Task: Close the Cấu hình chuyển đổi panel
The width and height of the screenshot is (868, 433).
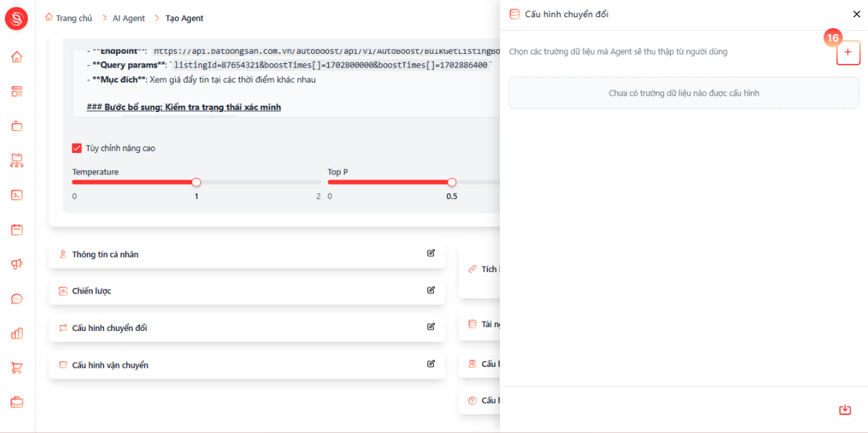Action: [x=857, y=14]
